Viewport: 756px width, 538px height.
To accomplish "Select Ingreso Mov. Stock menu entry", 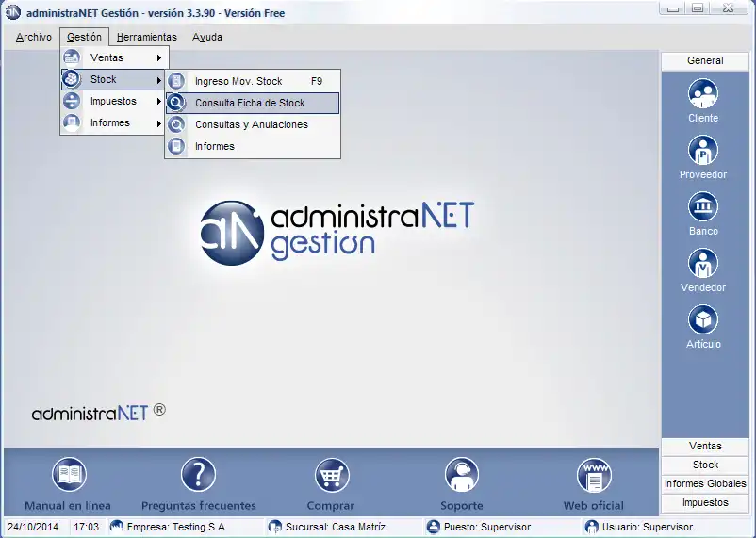I will (253, 81).
